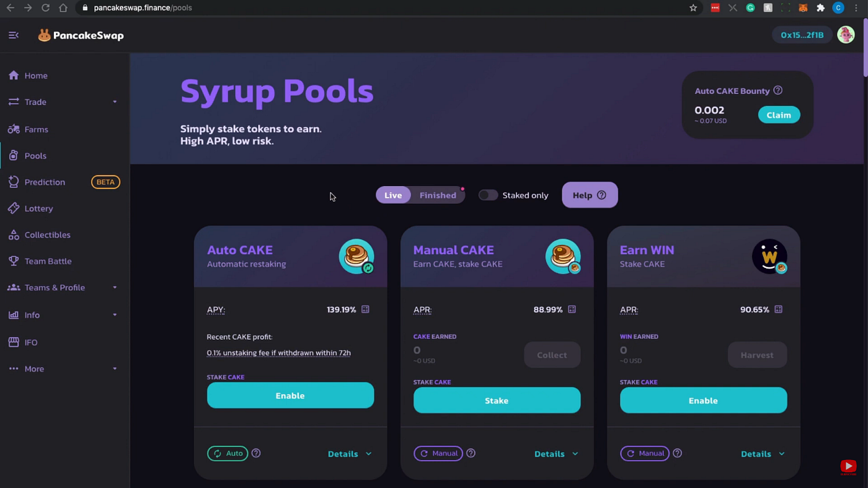The image size is (868, 488).
Task: Select the Live pools toggle
Action: (x=393, y=195)
